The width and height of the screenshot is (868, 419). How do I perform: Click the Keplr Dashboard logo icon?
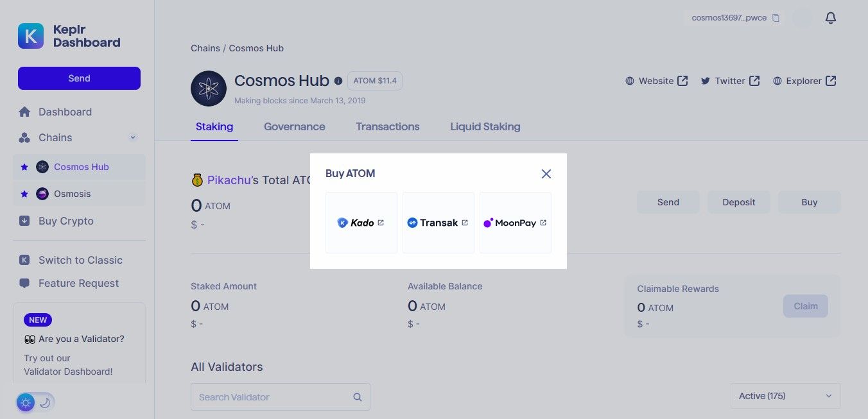click(x=31, y=36)
